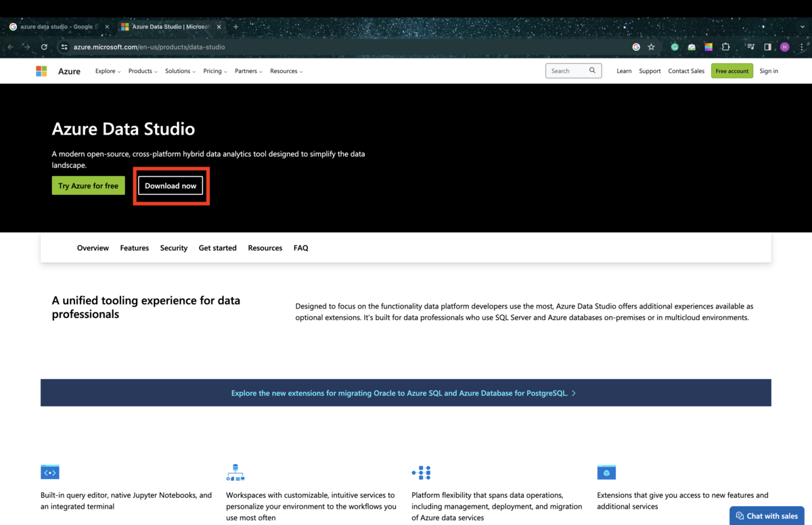Viewport: 812px width, 525px height.
Task: Click the Try Azure for free button
Action: (x=88, y=185)
